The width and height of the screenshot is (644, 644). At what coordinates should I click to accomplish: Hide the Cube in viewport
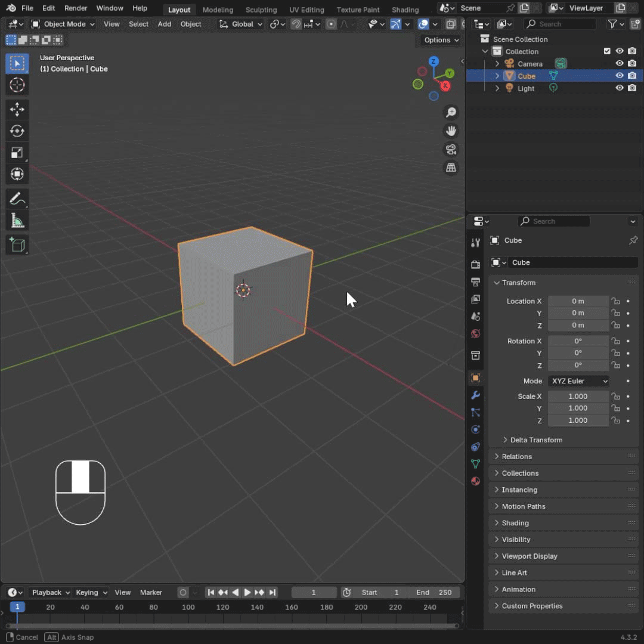click(620, 76)
